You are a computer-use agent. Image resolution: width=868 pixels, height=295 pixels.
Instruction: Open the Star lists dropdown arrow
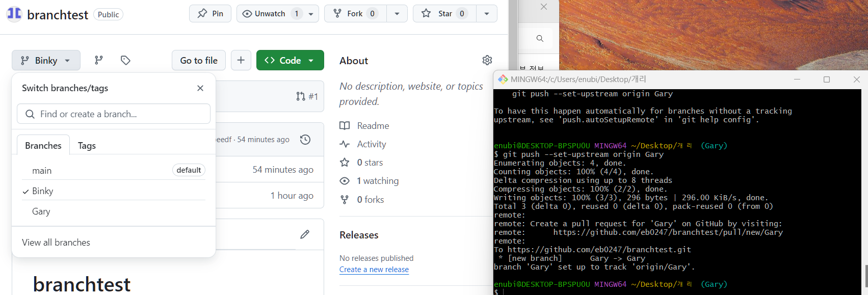click(x=487, y=14)
